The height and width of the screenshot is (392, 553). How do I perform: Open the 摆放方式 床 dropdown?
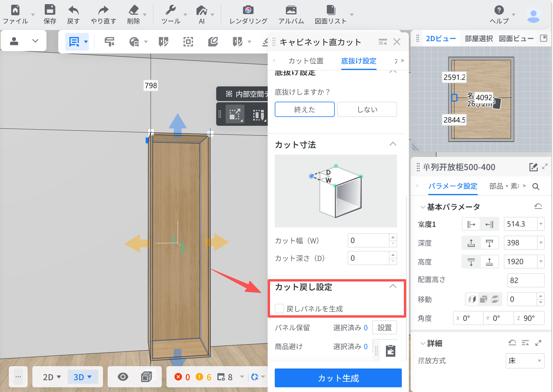pyautogui.click(x=525, y=361)
